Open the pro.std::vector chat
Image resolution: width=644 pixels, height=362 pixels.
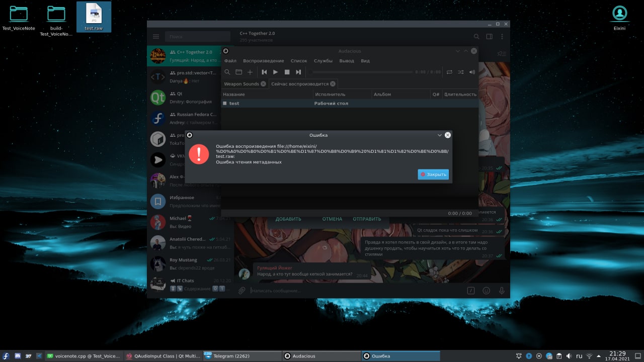pos(184,76)
